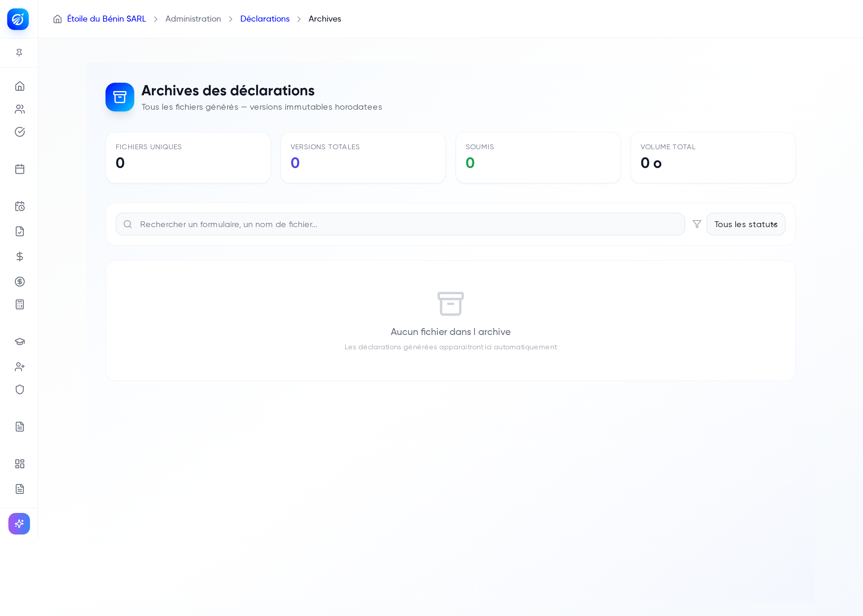Open the graduation cap sidebar icon
Image resolution: width=863 pixels, height=616 pixels.
coord(20,341)
